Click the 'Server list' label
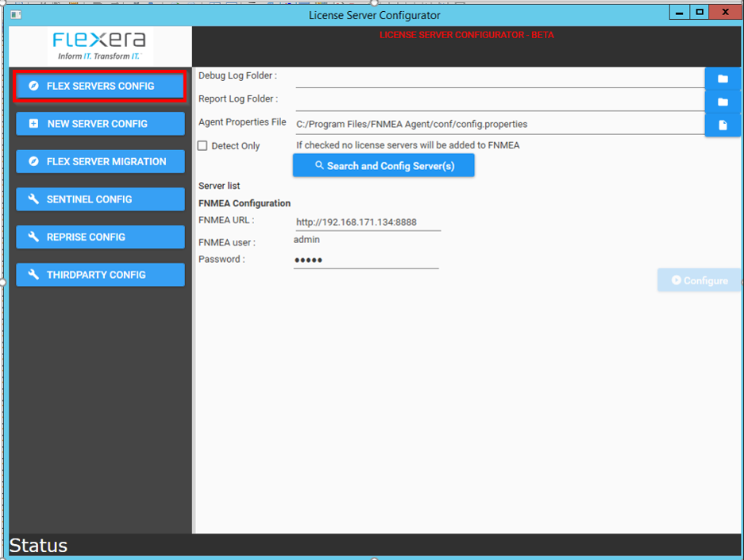Image resolution: width=744 pixels, height=560 pixels. pyautogui.click(x=219, y=186)
